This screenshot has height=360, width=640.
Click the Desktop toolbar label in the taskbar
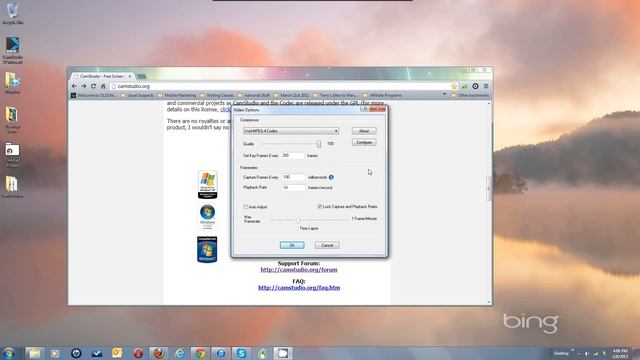click(x=561, y=353)
